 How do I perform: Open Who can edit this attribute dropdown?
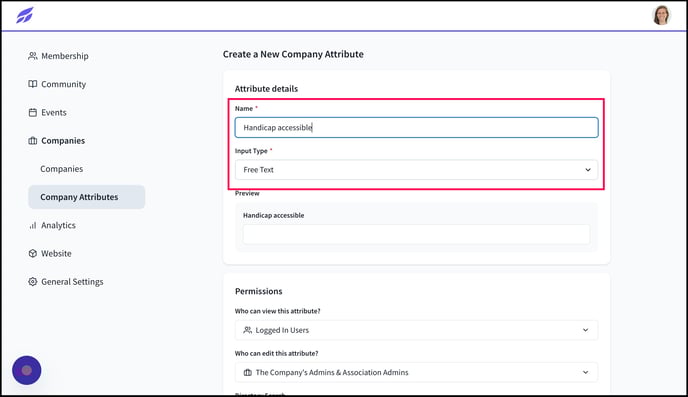point(416,372)
